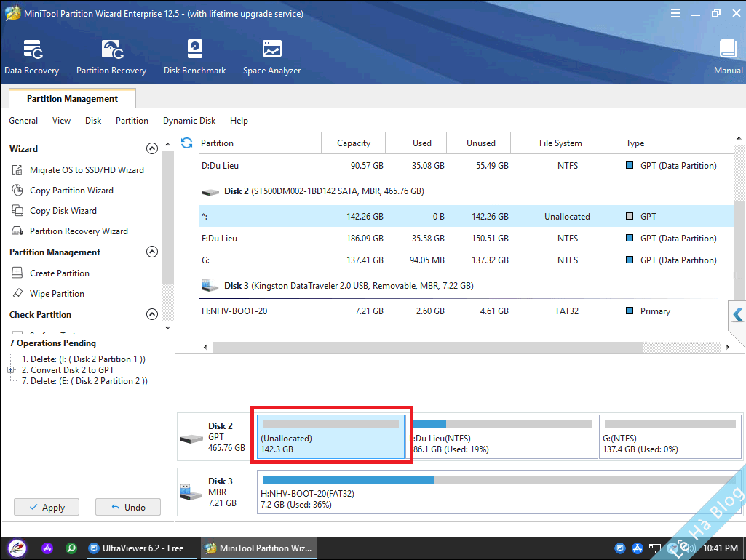
Task: Click the refresh icon beside Partition header
Action: [x=186, y=143]
